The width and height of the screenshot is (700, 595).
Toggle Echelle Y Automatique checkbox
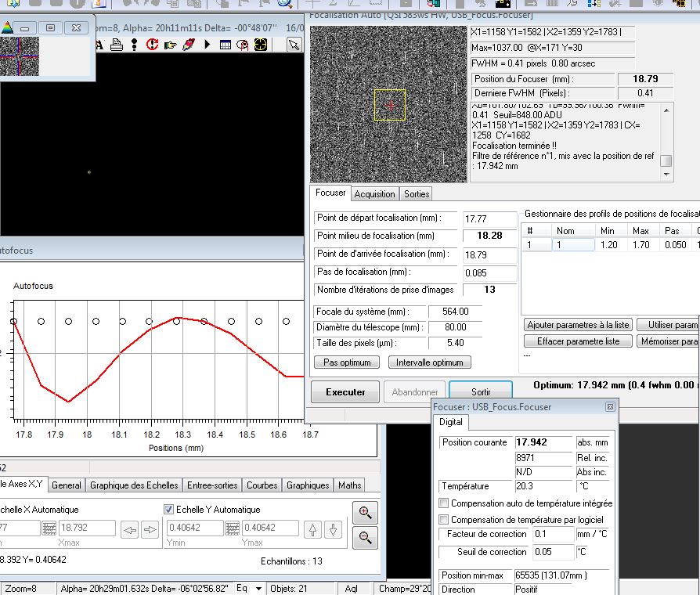click(168, 509)
